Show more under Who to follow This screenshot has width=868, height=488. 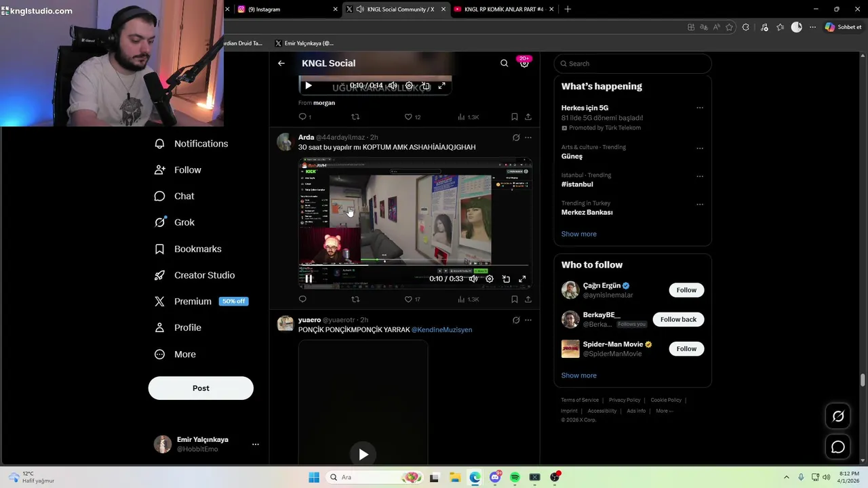pos(579,375)
